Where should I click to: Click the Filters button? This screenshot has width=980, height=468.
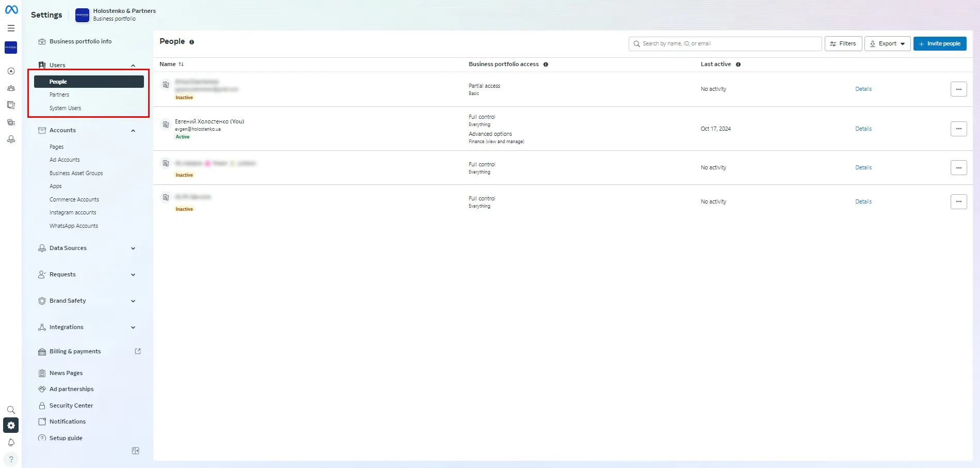click(843, 44)
